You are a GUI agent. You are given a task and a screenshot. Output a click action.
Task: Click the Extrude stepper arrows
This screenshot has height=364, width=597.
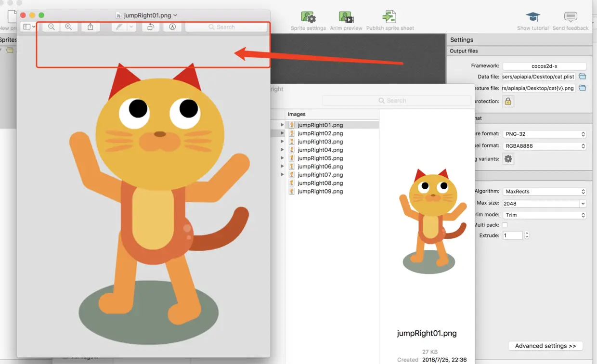527,235
